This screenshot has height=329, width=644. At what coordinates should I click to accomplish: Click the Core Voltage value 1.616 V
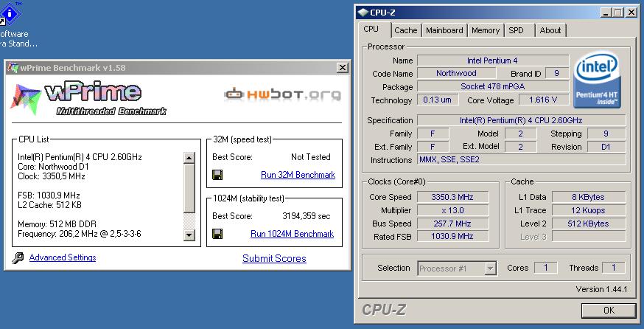point(543,100)
